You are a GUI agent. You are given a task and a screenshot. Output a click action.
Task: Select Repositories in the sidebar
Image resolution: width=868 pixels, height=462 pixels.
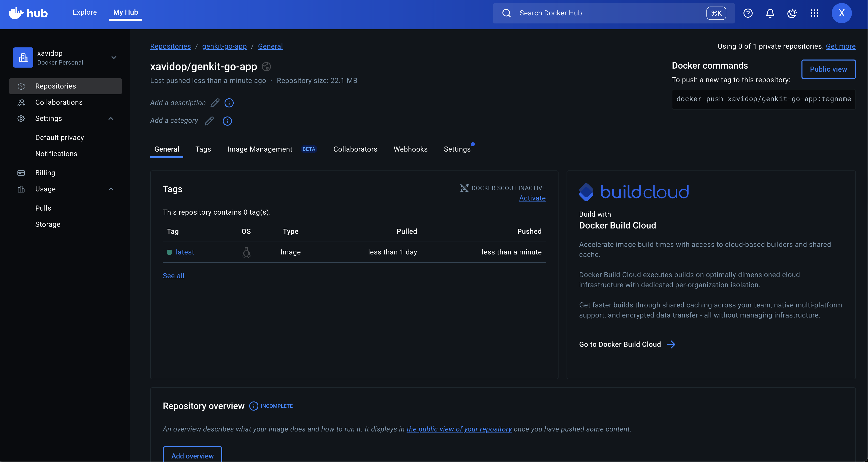point(65,86)
